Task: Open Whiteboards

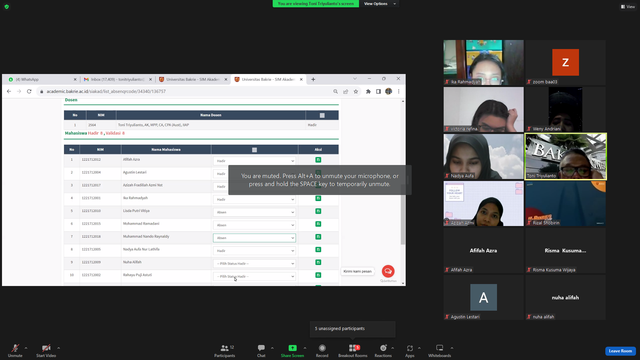Action: (440, 350)
